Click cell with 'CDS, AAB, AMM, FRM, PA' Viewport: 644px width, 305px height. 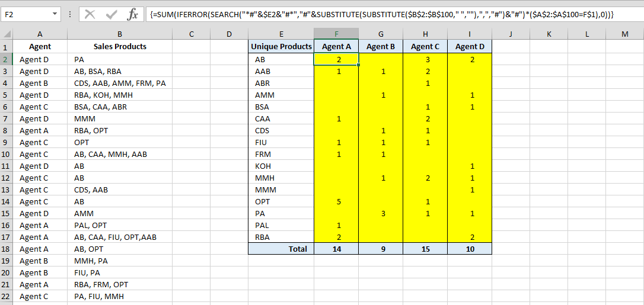coord(120,84)
